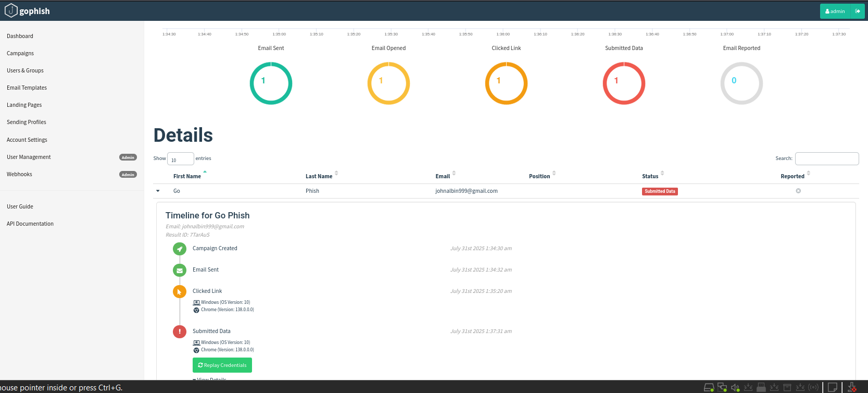The image size is (868, 393).
Task: Click the 'Details' heading
Action: point(183,136)
